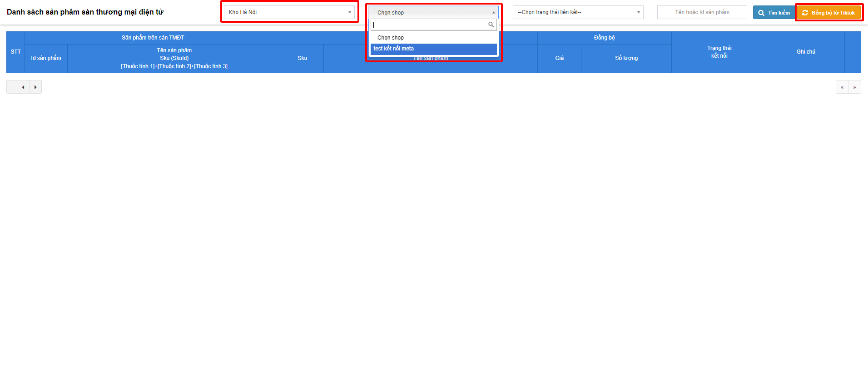868x379 pixels.
Task: Focus the Tên hoặc Id sản phẩm field
Action: 702,12
